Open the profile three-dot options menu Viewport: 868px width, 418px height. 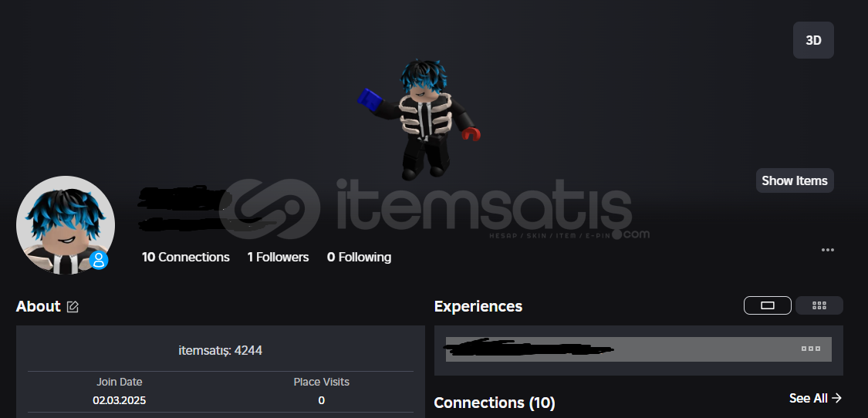point(828,250)
